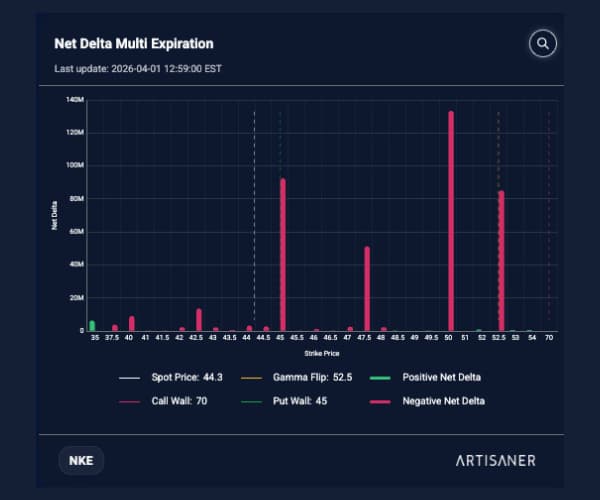Toggle the Spot Price: 44.3 legend entry
600x500 pixels.
(x=171, y=378)
